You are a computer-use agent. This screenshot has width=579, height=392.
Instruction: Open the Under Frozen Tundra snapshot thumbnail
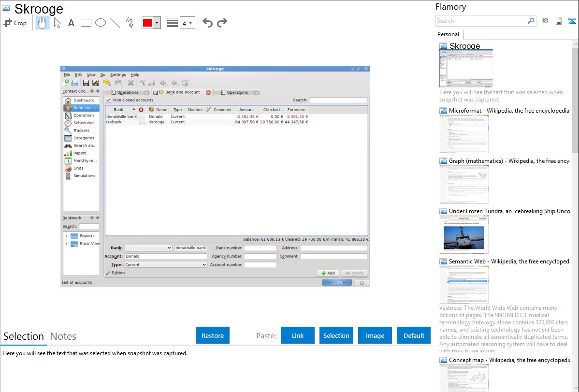[464, 234]
